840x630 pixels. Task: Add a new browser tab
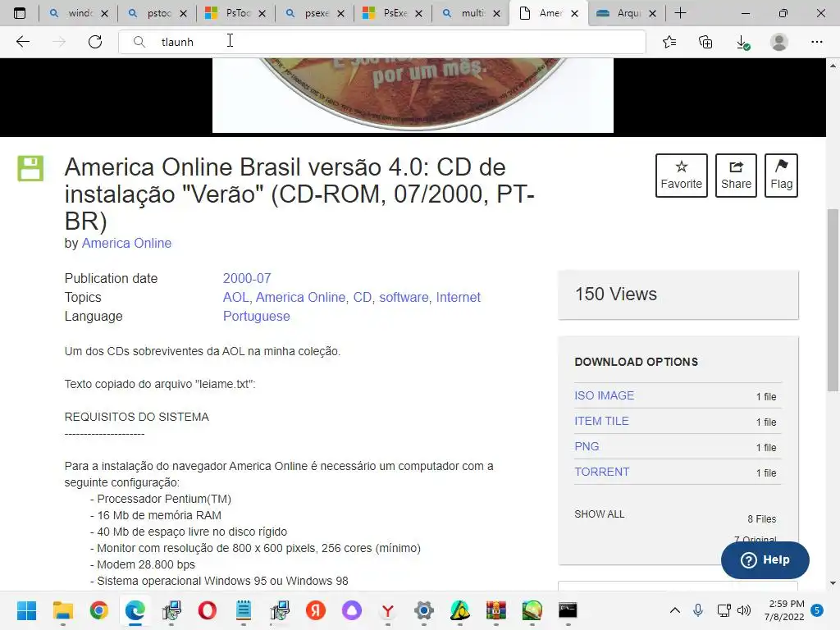680,13
